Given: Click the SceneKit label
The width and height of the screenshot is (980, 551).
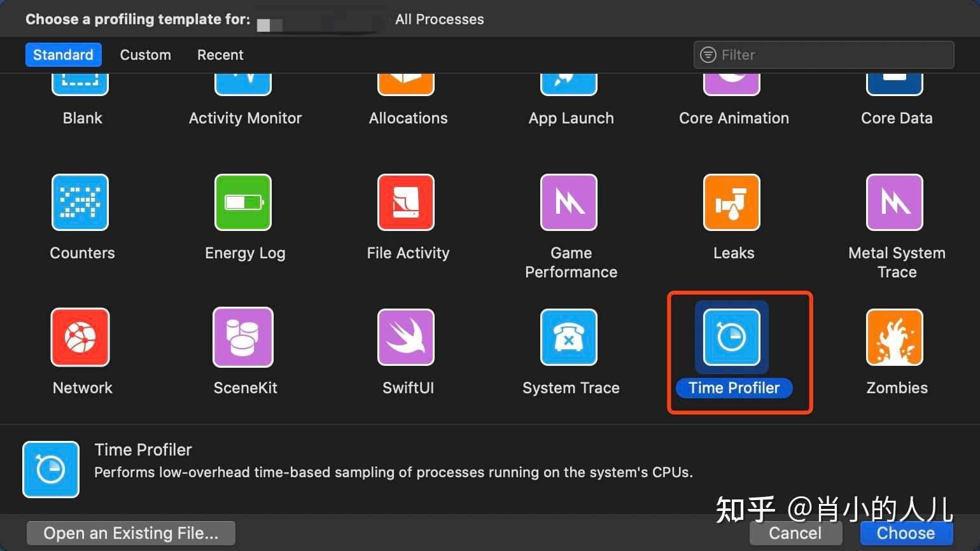Looking at the screenshot, I should [x=245, y=388].
